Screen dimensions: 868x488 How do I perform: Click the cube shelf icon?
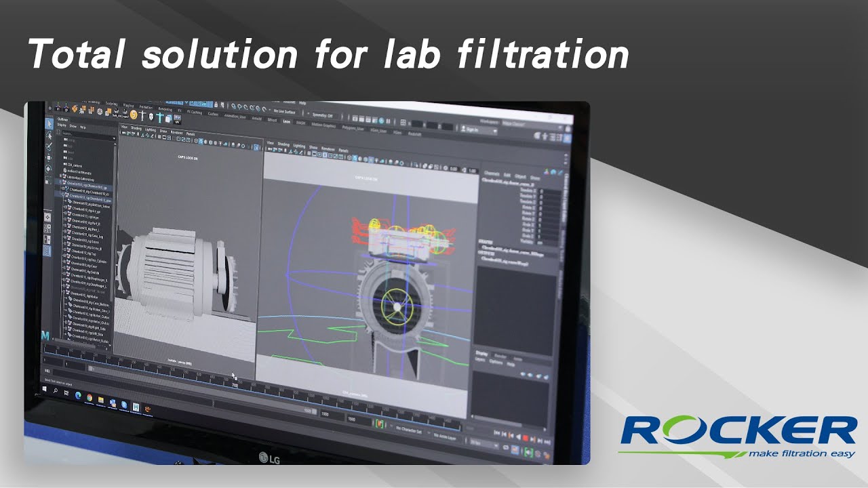[x=168, y=118]
